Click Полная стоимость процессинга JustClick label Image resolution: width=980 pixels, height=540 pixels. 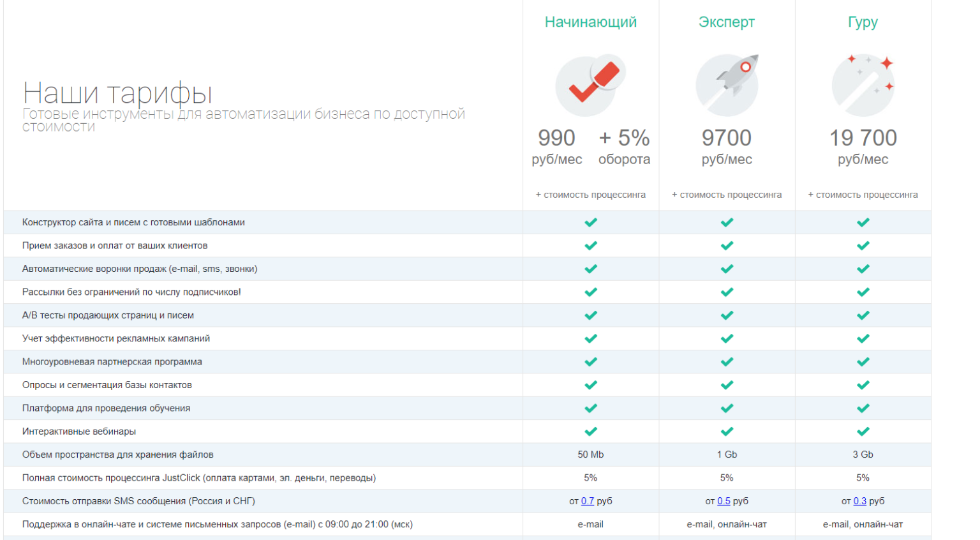click(199, 478)
